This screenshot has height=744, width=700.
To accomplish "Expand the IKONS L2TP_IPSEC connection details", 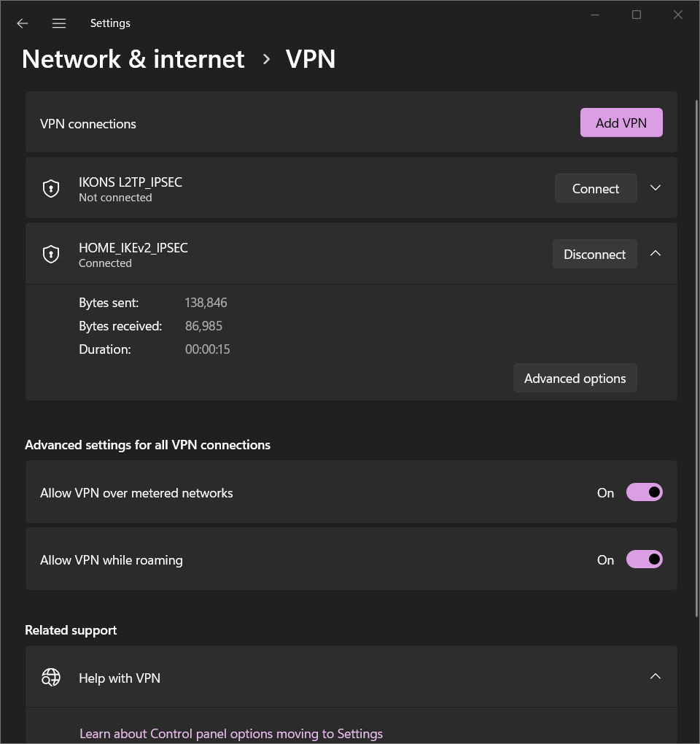I will pos(656,188).
